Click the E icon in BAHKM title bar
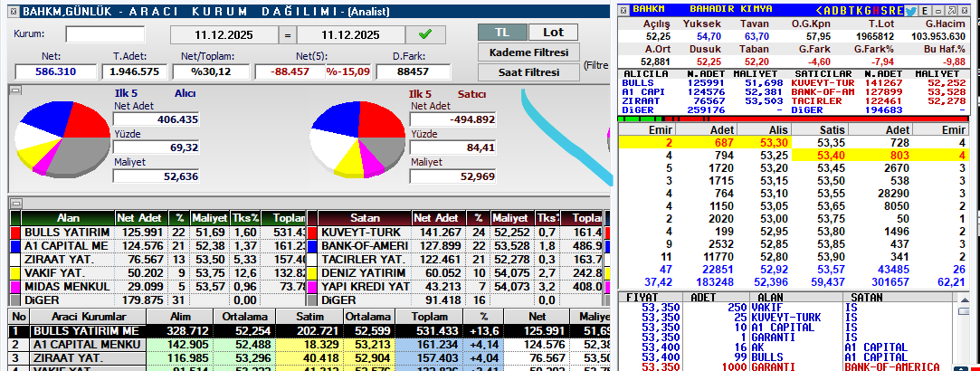The width and height of the screenshot is (980, 371). [925, 11]
